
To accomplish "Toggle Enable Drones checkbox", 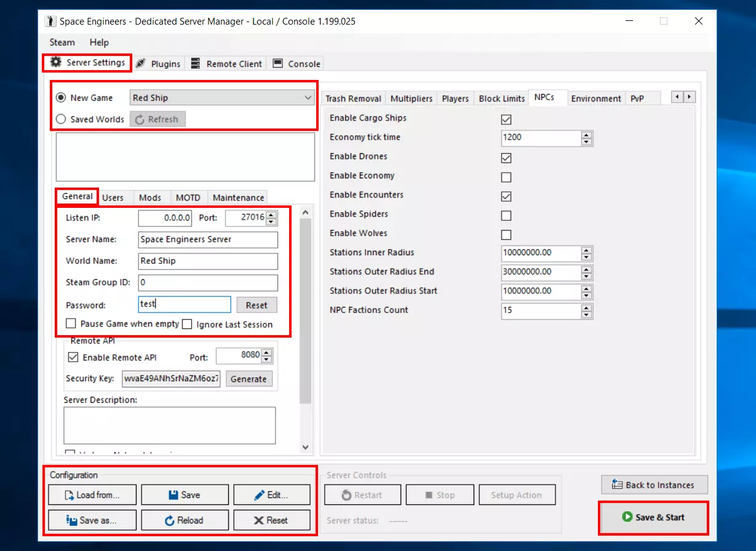I will click(506, 158).
